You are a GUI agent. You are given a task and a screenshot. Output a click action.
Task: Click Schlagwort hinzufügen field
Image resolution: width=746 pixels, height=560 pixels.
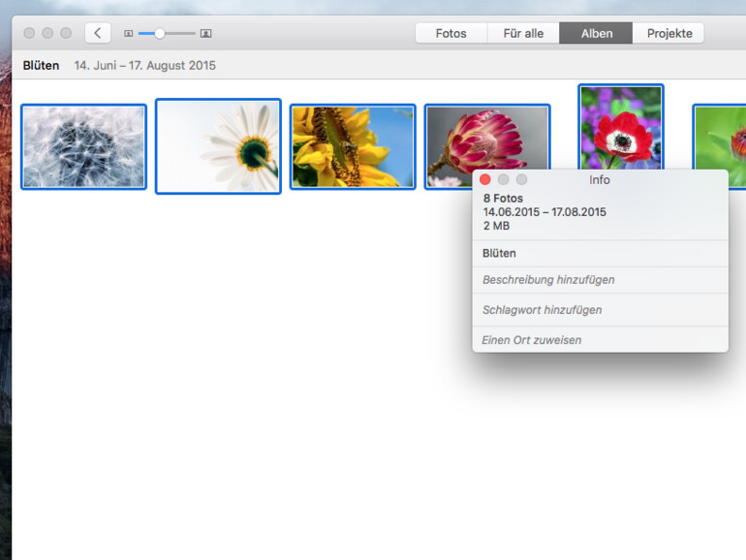point(601,310)
